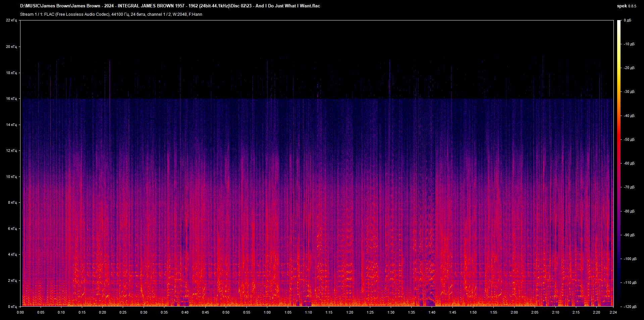Click the FLAC stream info line
Image resolution: width=644 pixels, height=320 pixels.
pyautogui.click(x=111, y=14)
